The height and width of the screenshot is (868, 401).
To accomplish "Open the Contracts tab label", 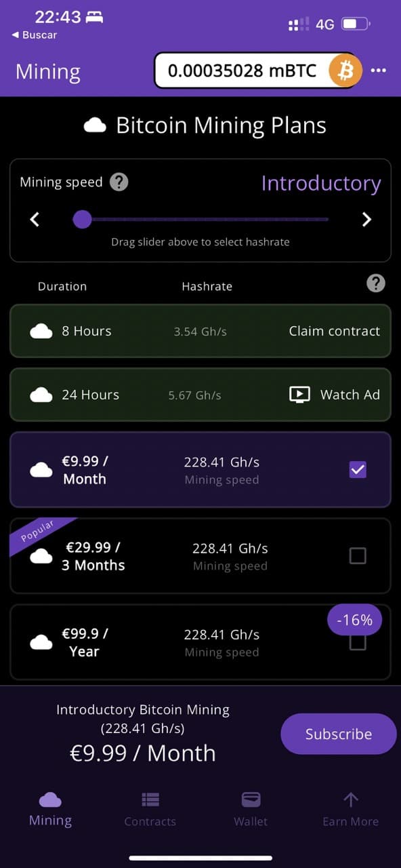I will tap(150, 821).
